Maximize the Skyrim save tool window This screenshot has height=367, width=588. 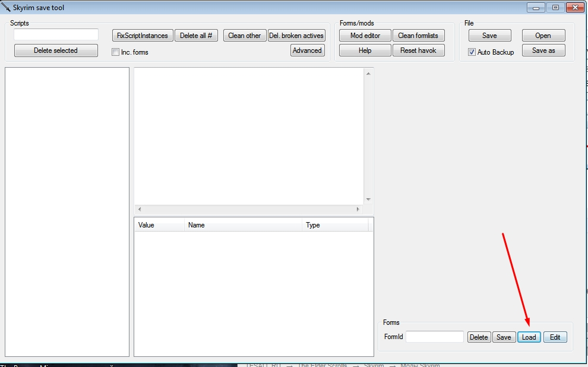click(556, 8)
